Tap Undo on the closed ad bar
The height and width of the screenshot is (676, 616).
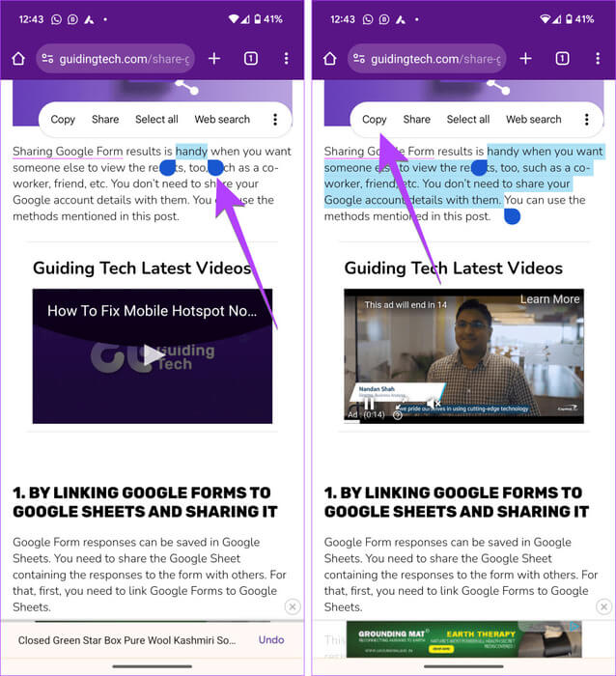click(271, 639)
